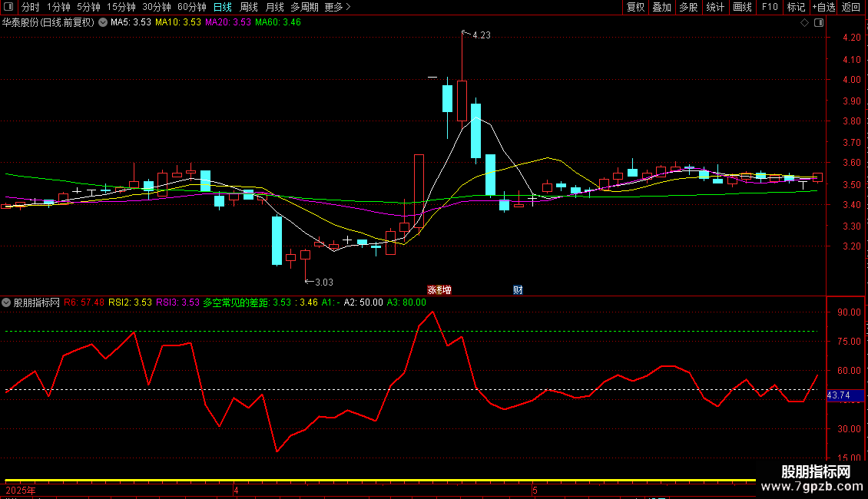Image resolution: width=868 pixels, height=499 pixels.
Task: Click the 2025年 label on the timeline
Action: pos(21,491)
